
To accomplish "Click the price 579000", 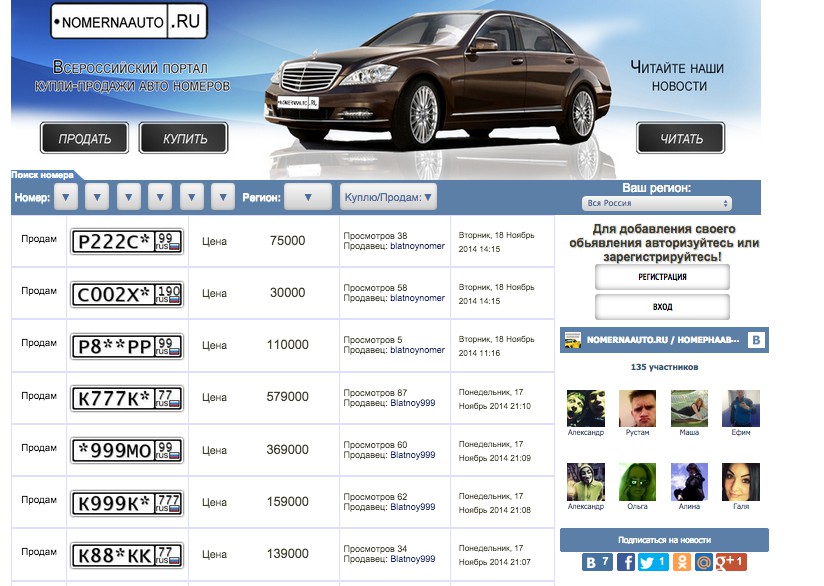I will [287, 397].
